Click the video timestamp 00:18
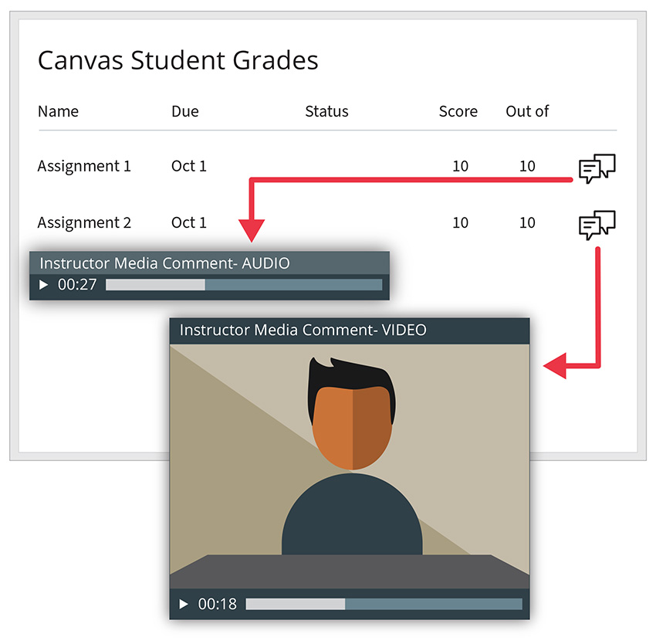This screenshot has height=644, width=656. pos(217,604)
